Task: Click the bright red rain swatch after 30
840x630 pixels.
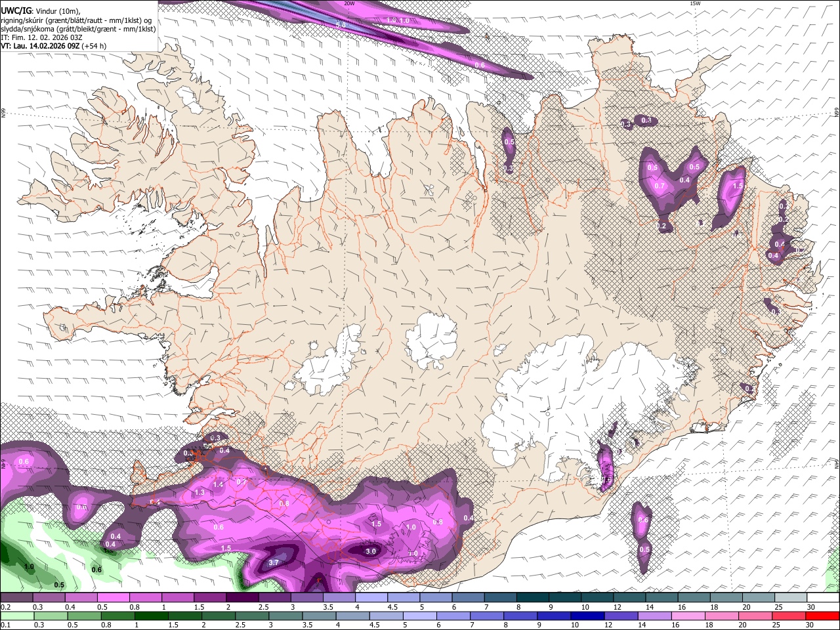Action: 823,616
